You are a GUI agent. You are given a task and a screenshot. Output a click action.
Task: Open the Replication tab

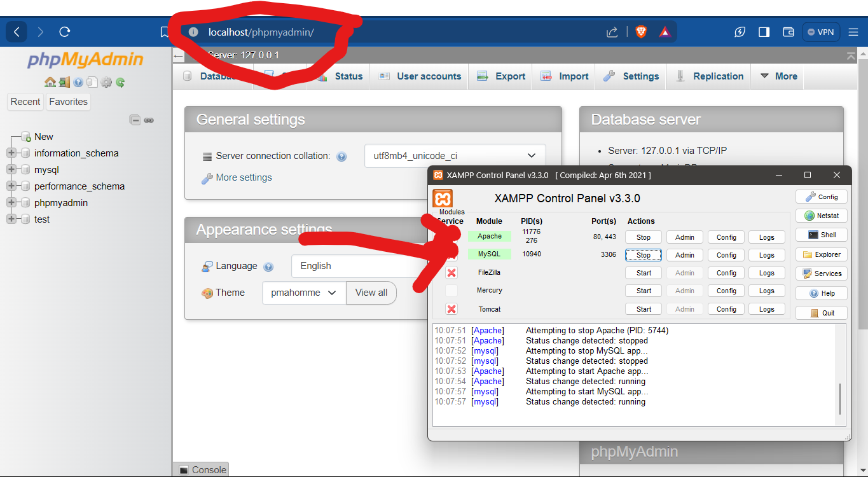coord(708,76)
